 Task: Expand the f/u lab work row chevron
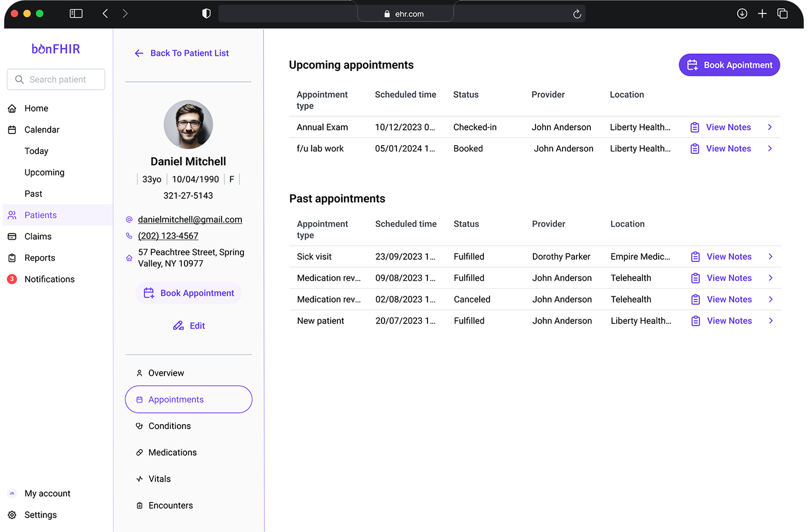click(770, 148)
